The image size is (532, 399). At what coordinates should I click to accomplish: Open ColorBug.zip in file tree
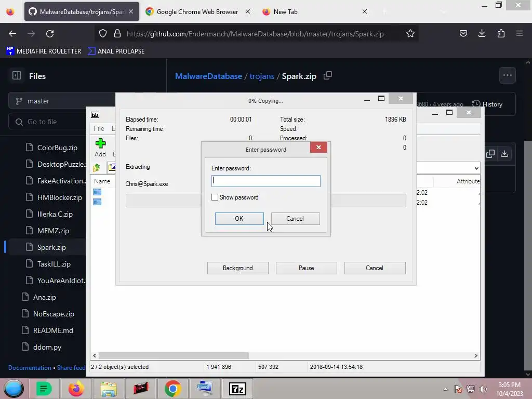coord(57,148)
